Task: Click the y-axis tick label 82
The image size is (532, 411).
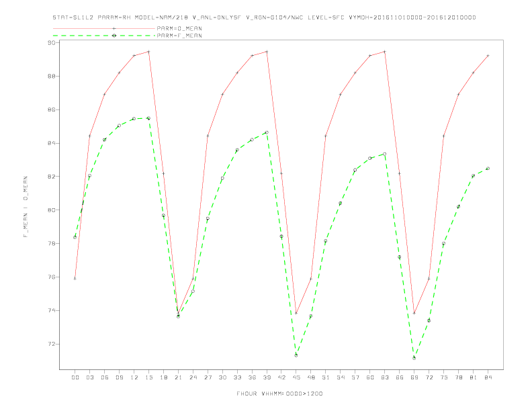Action: 51,177
